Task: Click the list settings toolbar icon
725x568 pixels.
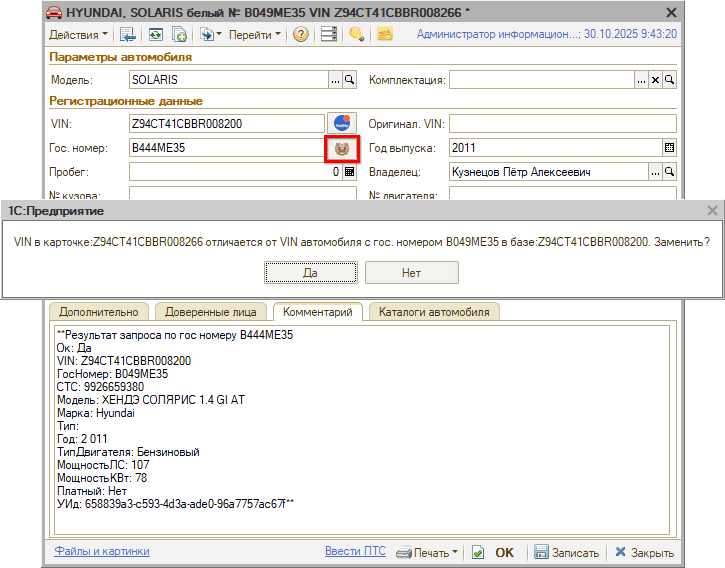Action: tap(328, 35)
